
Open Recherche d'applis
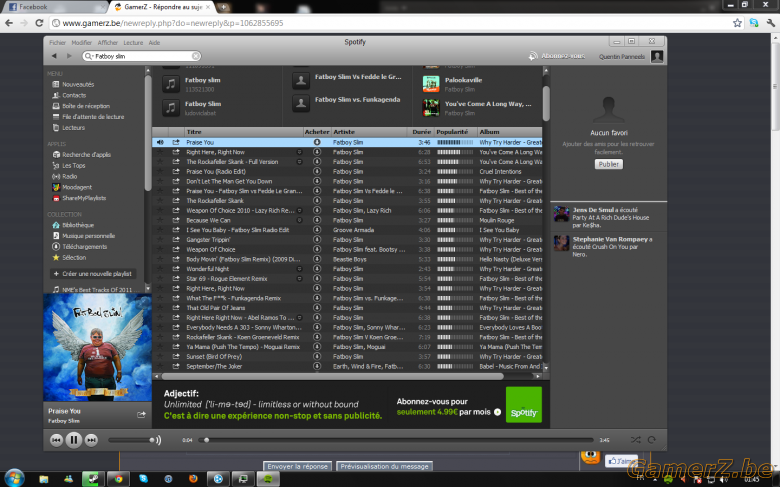82,155
